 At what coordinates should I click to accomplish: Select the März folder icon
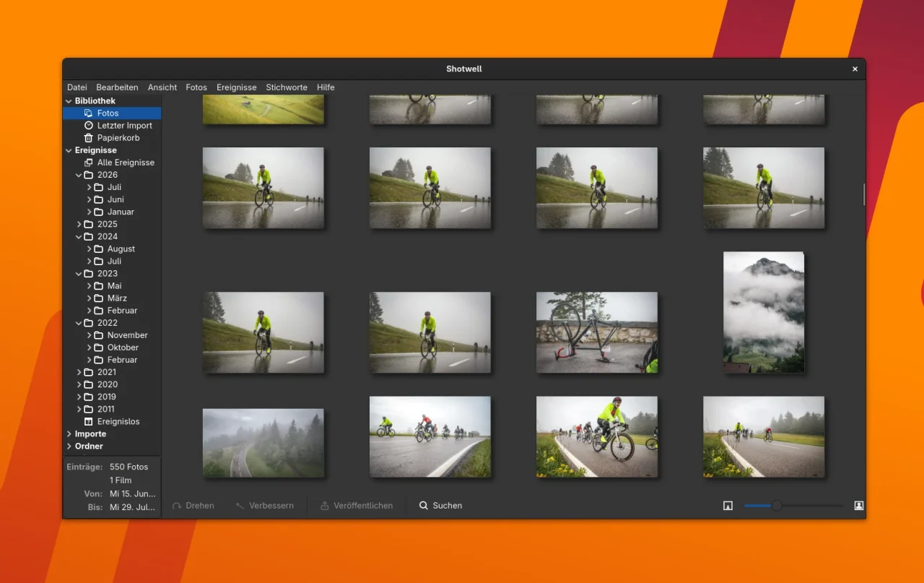pyautogui.click(x=98, y=298)
